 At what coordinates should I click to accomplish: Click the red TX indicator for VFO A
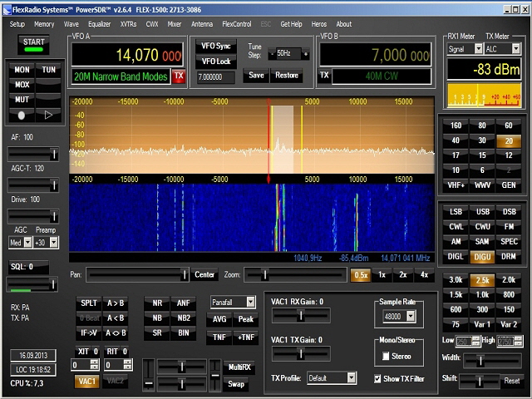[x=179, y=76]
